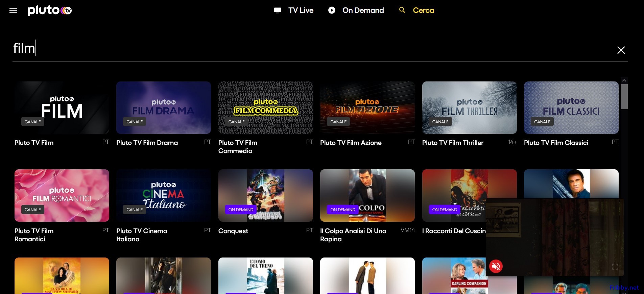
Task: Click Pluto TV Film Drama title
Action: [147, 143]
